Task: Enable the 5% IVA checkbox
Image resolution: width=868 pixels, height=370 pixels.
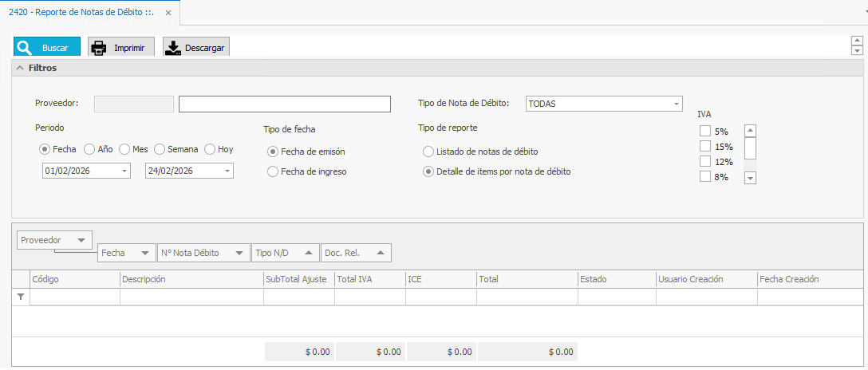Action: pos(704,132)
